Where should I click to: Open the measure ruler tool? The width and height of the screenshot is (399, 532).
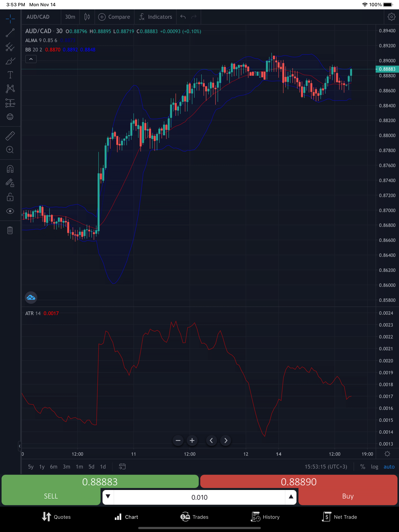tap(10, 136)
